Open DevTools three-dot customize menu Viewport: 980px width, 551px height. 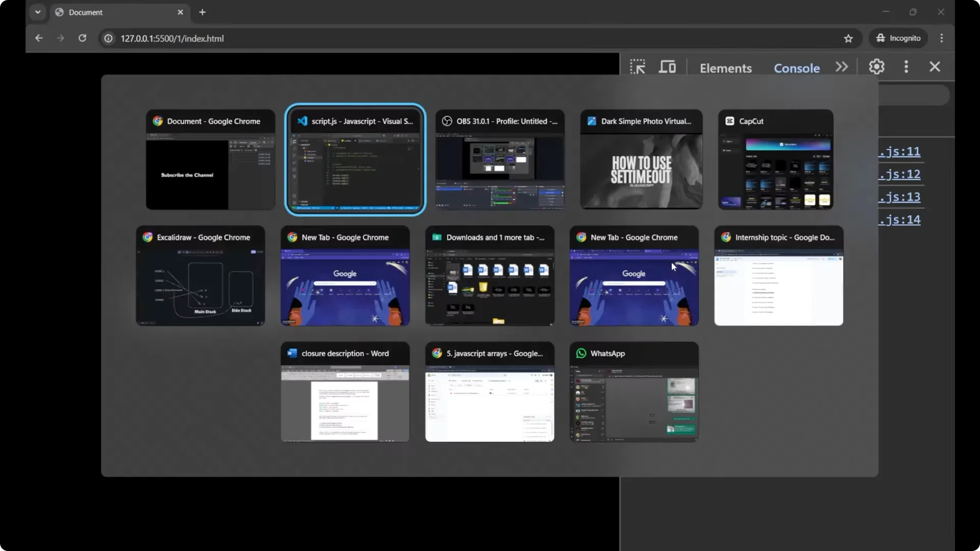click(x=906, y=67)
